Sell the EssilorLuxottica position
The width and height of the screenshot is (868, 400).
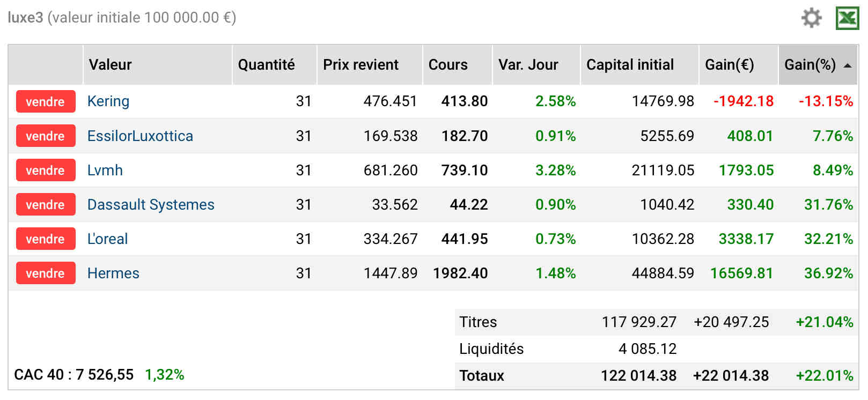coord(46,136)
